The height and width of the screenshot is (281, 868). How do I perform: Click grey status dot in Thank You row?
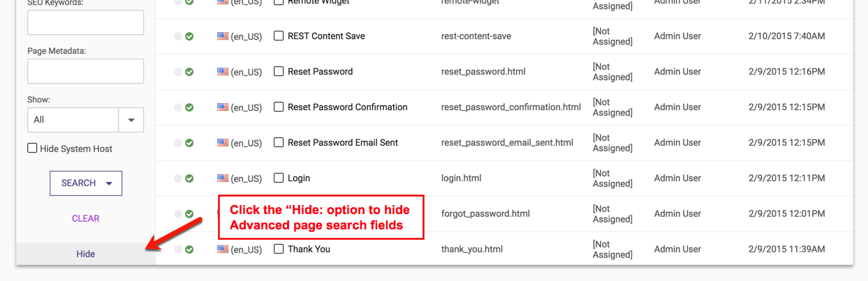point(178,250)
